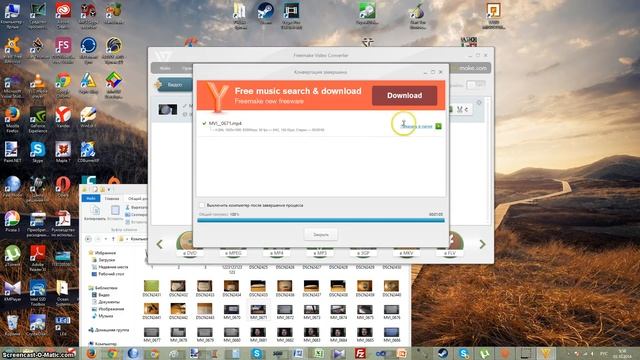
Task: Select Домашняя группа in Explorer navigation pane
Action: coord(112,330)
